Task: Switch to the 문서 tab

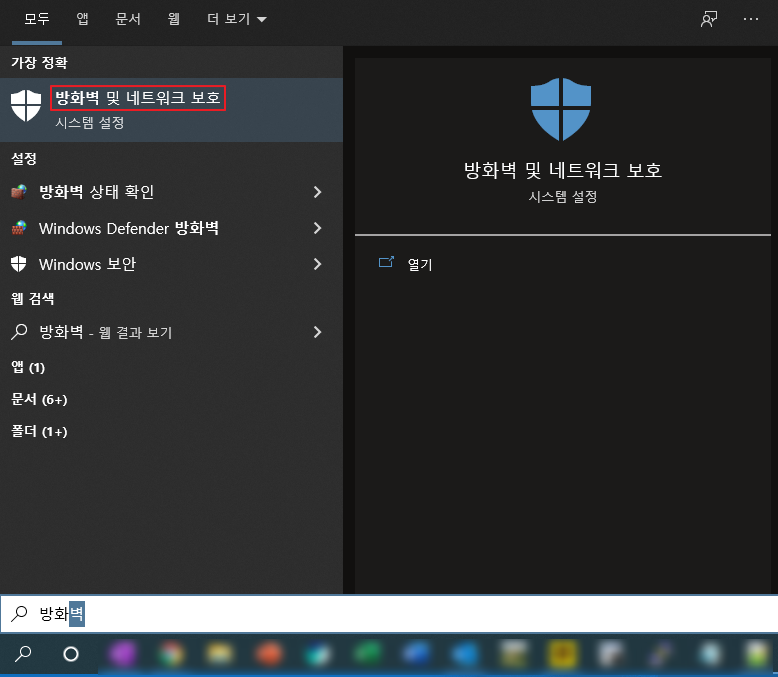Action: pos(128,19)
